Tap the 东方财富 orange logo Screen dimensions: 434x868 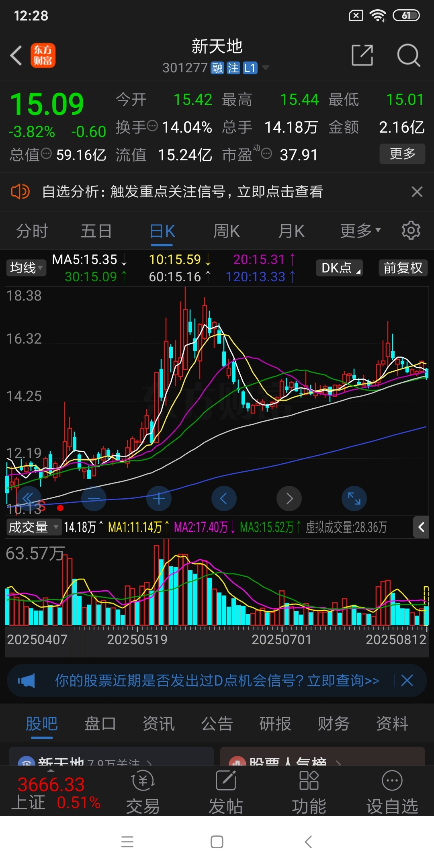click(43, 55)
